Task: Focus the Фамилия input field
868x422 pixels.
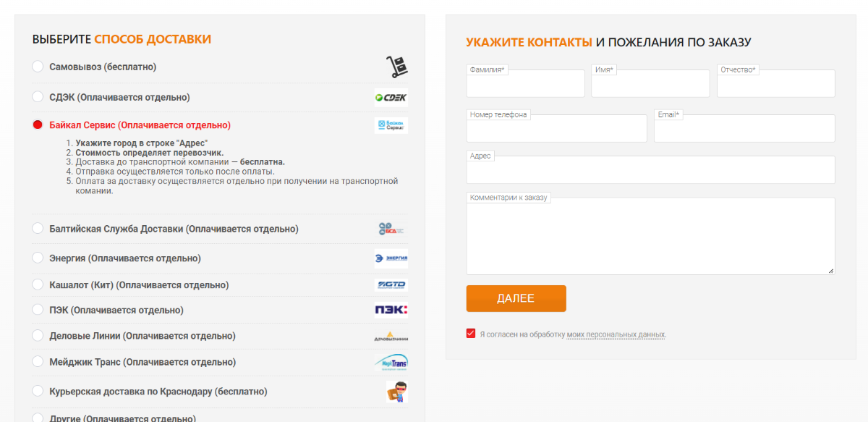Action: (x=526, y=85)
